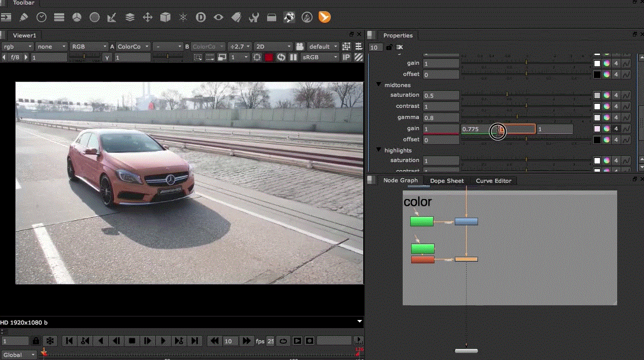Select the Viewer1 tab
Image resolution: width=644 pixels, height=360 pixels.
(25, 35)
